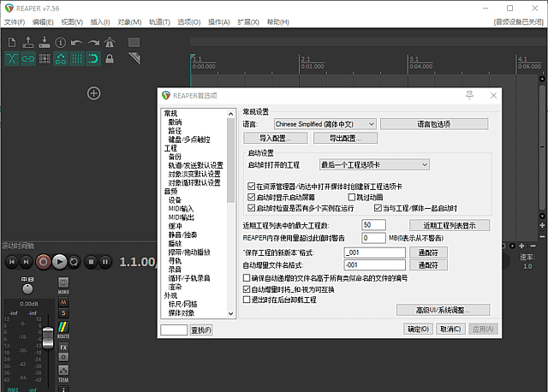Toggle Item grouping link icon
The width and height of the screenshot is (548, 392).
[x=28, y=59]
